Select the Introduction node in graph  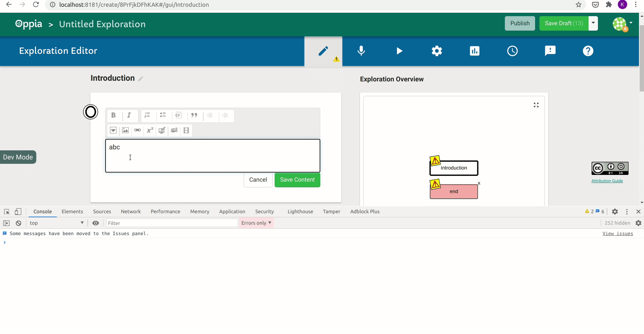(x=454, y=168)
